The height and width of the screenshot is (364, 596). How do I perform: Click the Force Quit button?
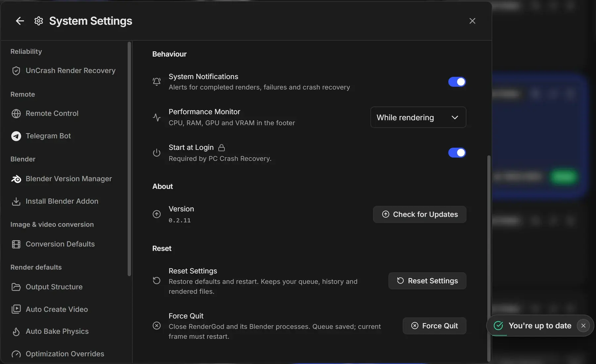[x=434, y=326]
